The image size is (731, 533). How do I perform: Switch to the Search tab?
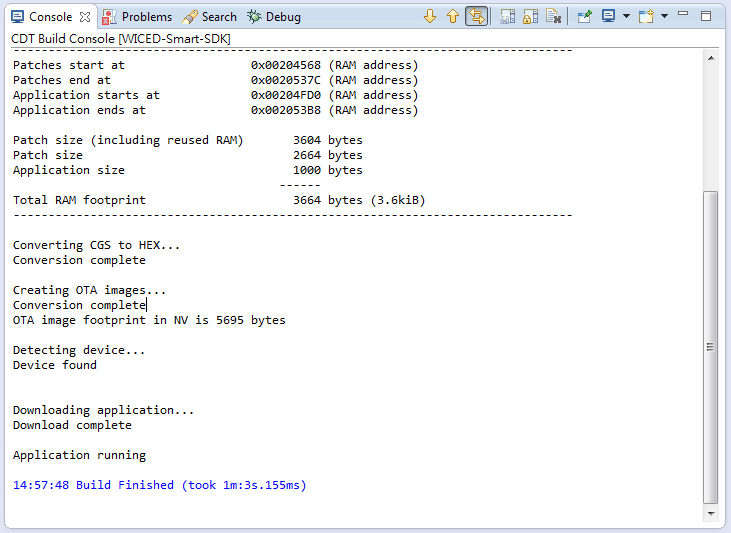coord(209,17)
